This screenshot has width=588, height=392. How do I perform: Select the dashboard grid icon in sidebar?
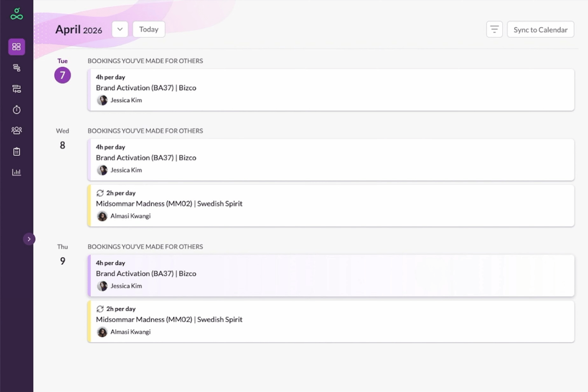(x=17, y=47)
